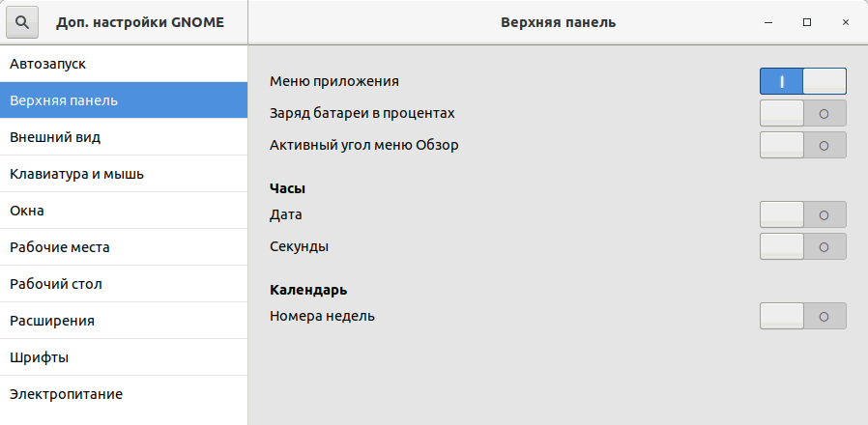Click the Верхняя панель header title
The image size is (868, 425).
click(x=558, y=22)
